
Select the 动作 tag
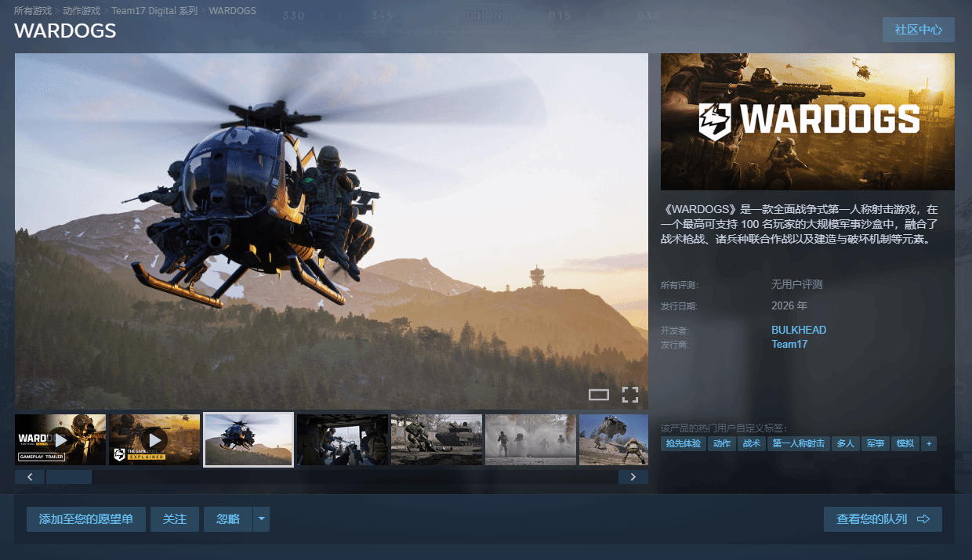721,443
